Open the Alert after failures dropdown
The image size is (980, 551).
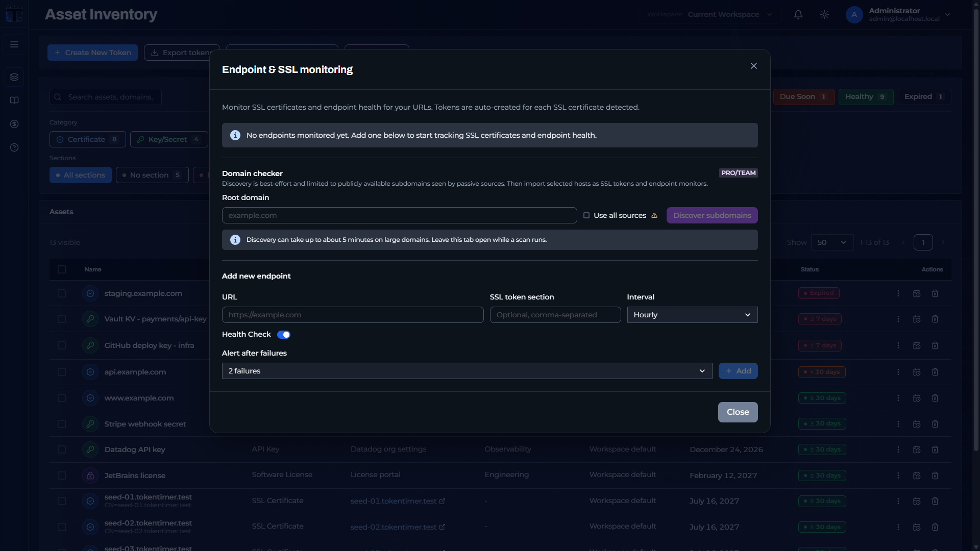point(467,371)
